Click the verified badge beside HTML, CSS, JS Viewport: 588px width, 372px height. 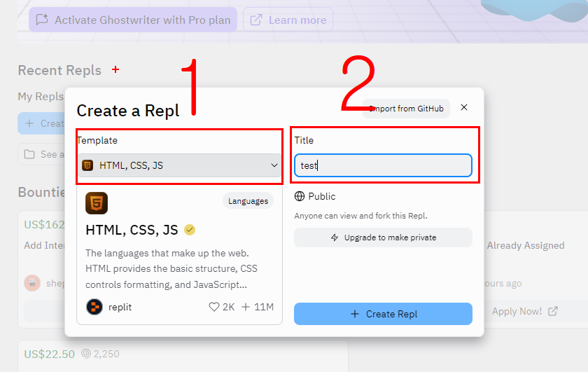(x=190, y=230)
